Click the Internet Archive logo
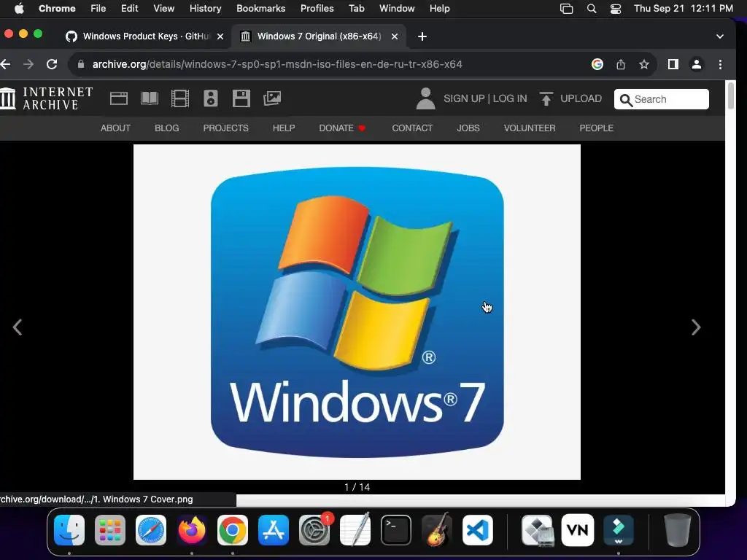This screenshot has width=747, height=560. click(46, 98)
